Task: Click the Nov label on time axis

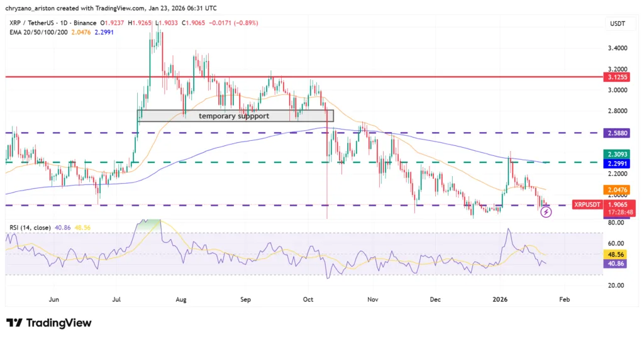Action: (372, 299)
